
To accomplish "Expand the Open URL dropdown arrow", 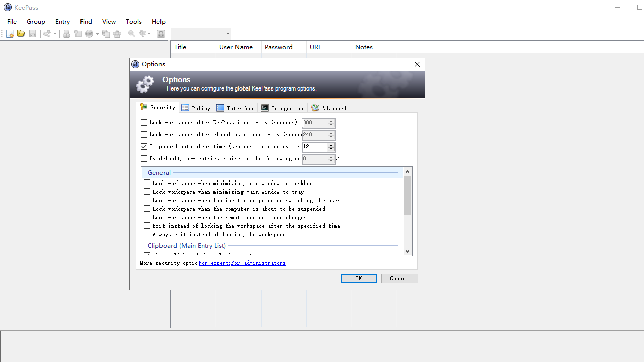I will pyautogui.click(x=97, y=34).
